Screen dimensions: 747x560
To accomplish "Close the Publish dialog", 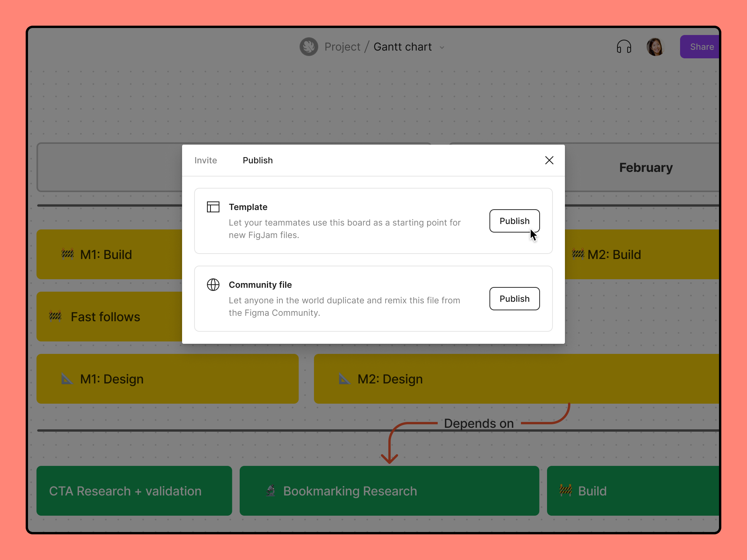I will coord(549,160).
